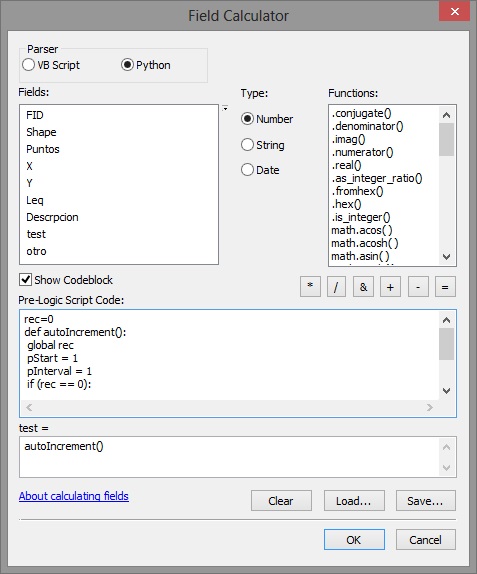Pick the .fromhex() function
The width and height of the screenshot is (477, 574).
(357, 191)
